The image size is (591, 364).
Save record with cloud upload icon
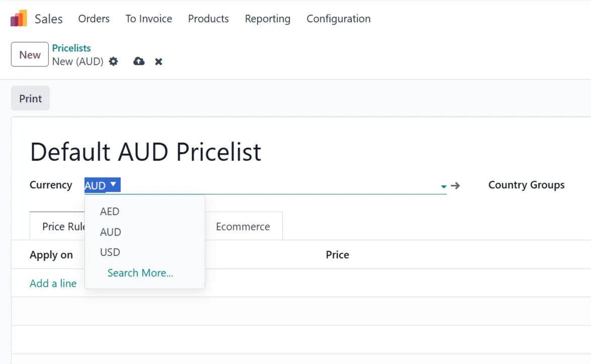click(x=139, y=61)
